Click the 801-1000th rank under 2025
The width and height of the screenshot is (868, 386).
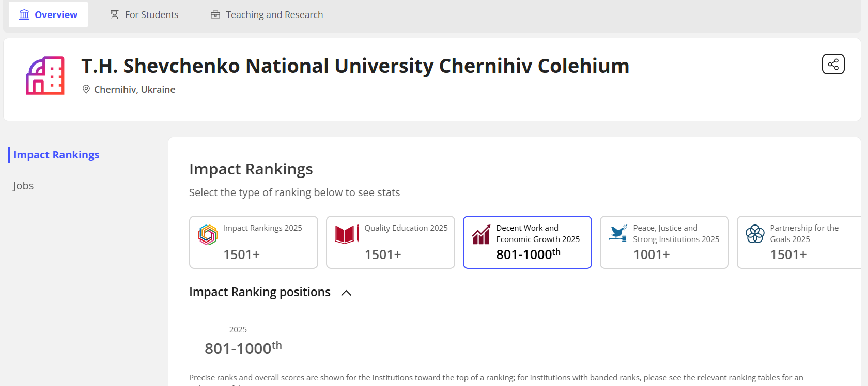pos(243,348)
